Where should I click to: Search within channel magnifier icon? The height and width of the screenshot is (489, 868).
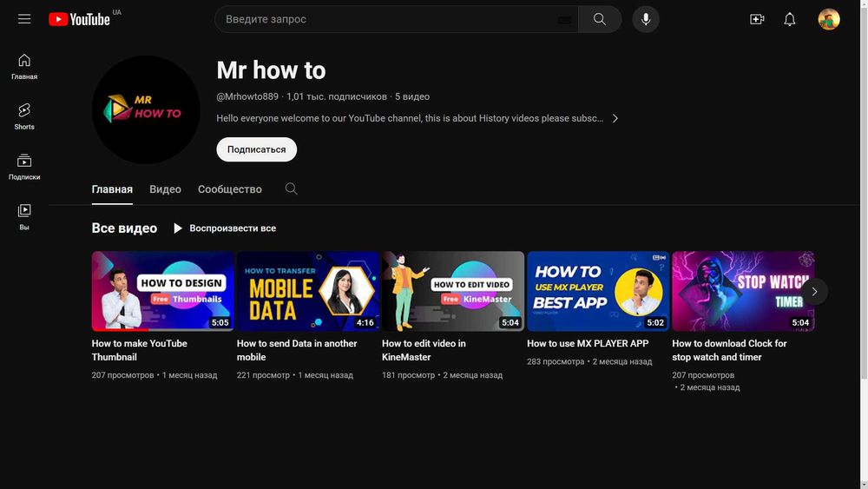pyautogui.click(x=291, y=188)
